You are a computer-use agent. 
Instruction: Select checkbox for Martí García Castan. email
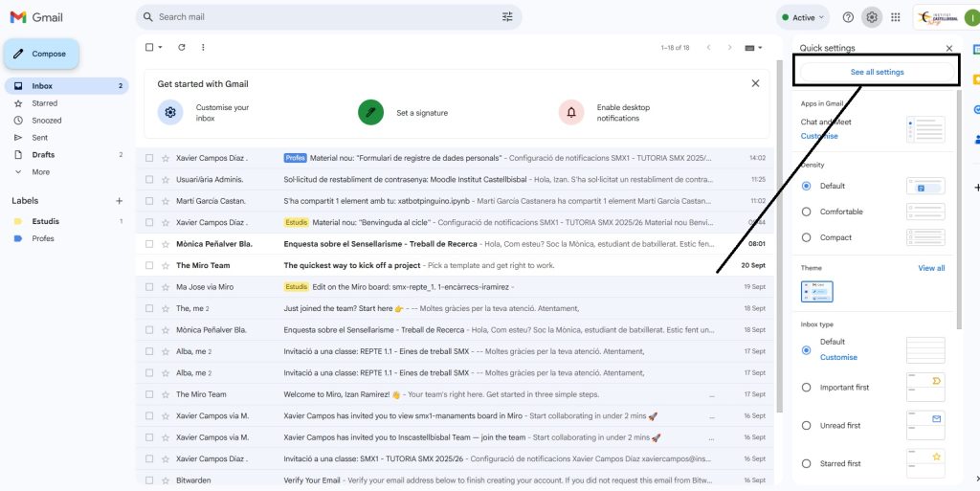(149, 201)
